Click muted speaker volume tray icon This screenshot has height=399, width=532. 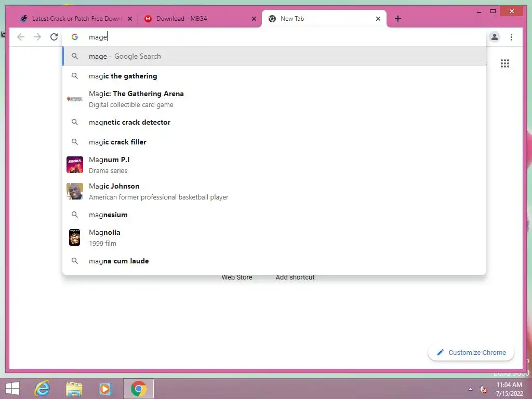point(483,389)
